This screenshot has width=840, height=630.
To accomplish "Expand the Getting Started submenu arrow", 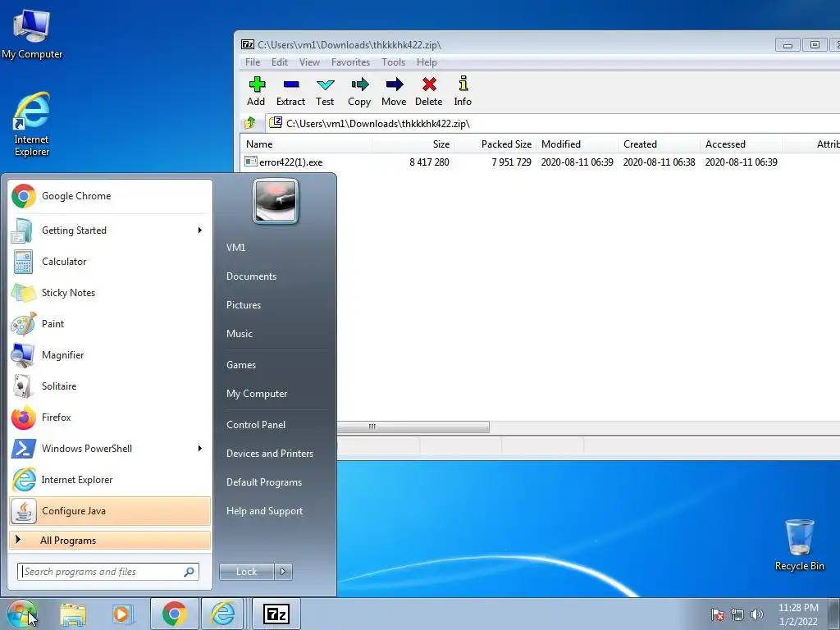I will pos(200,231).
